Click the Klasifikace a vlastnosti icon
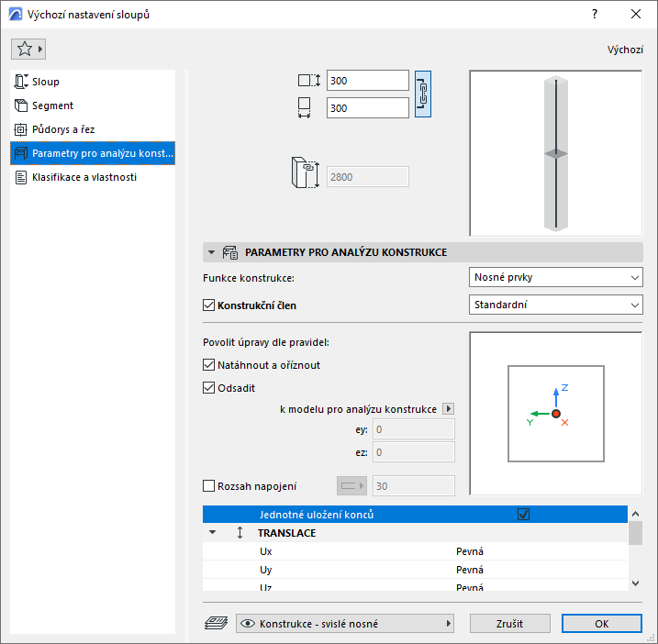Image resolution: width=658 pixels, height=644 pixels. (21, 177)
